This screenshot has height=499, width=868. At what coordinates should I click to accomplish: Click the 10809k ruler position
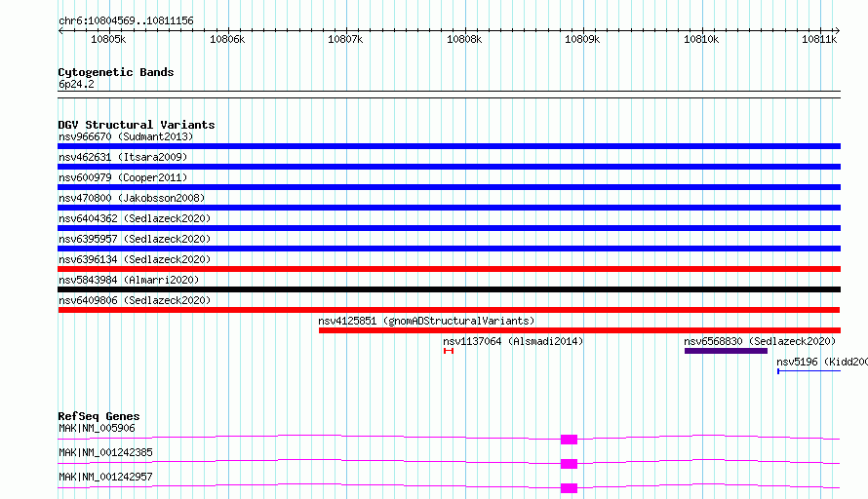[x=582, y=39]
